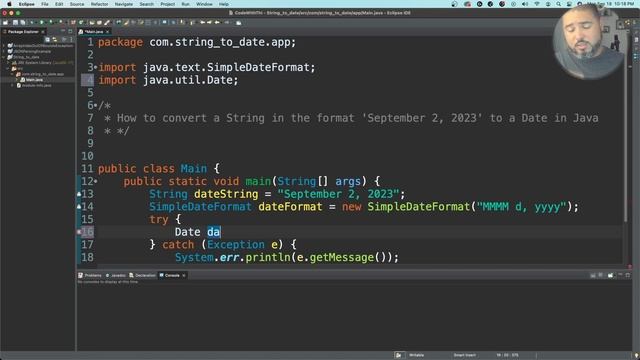Click the marker icon on line 14
Viewport: 640px width, 360px height.
(x=79, y=207)
